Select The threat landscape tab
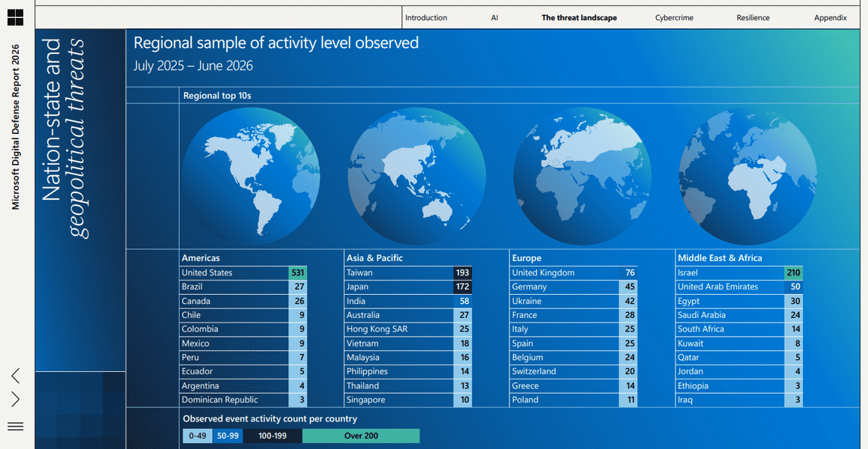This screenshot has height=449, width=868. coord(579,18)
